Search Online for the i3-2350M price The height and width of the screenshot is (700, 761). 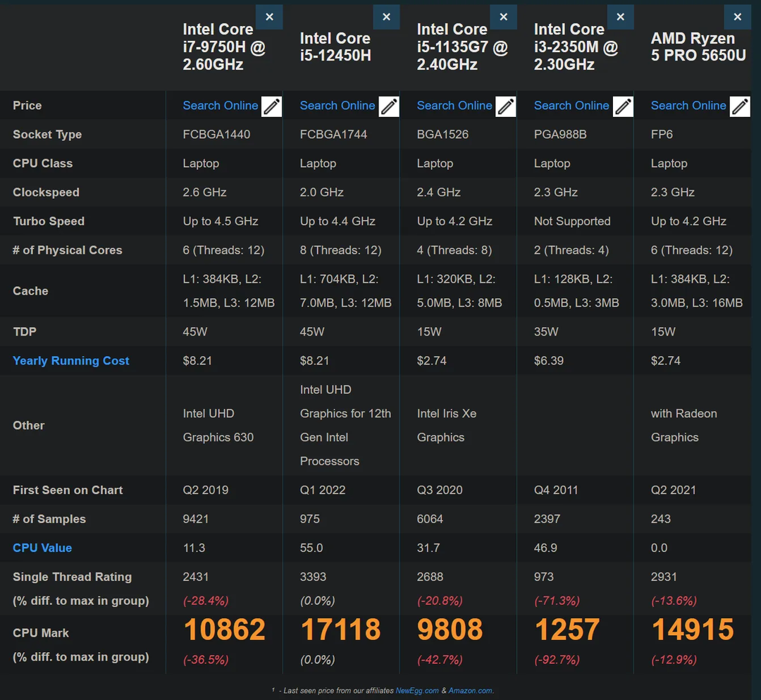571,106
